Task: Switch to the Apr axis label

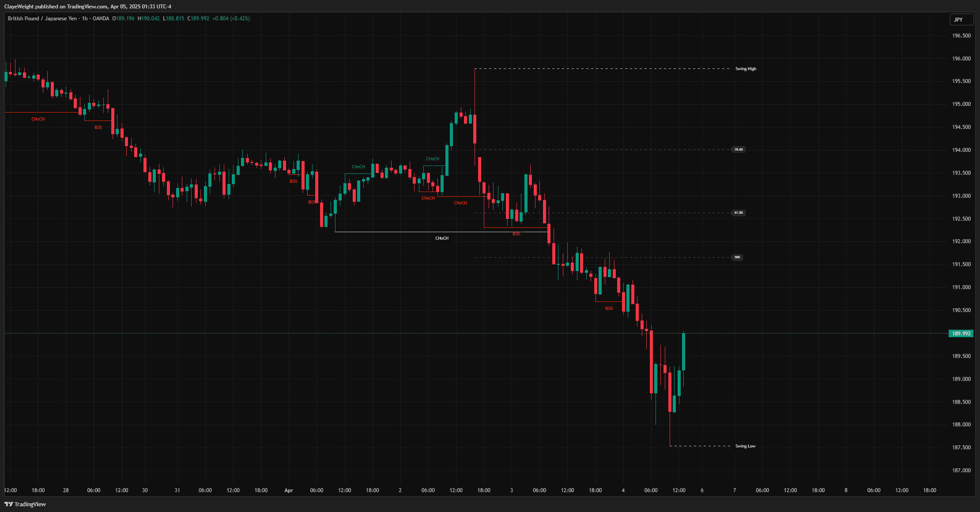Action: 289,490
